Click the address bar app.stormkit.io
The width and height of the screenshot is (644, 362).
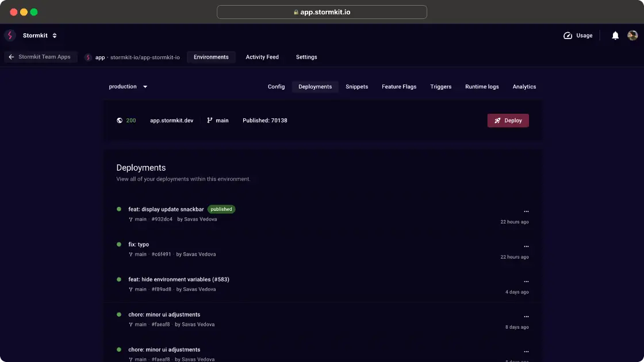click(x=321, y=12)
